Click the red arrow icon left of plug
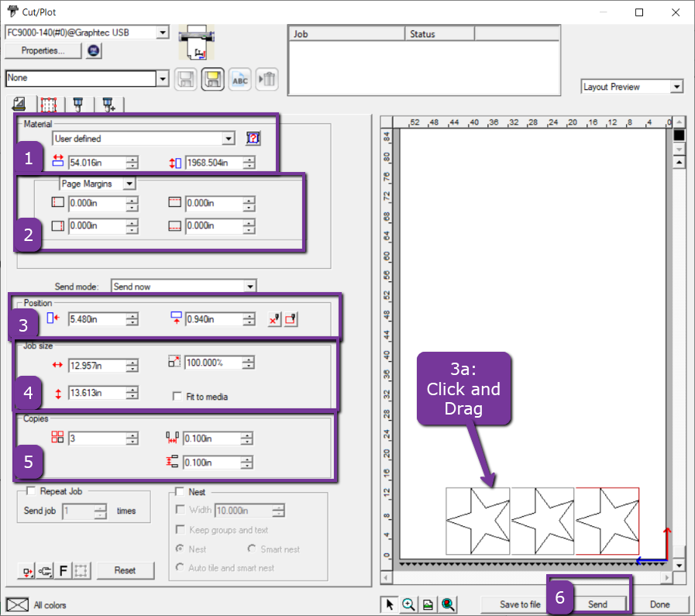This screenshot has height=616, width=695. pos(27,571)
